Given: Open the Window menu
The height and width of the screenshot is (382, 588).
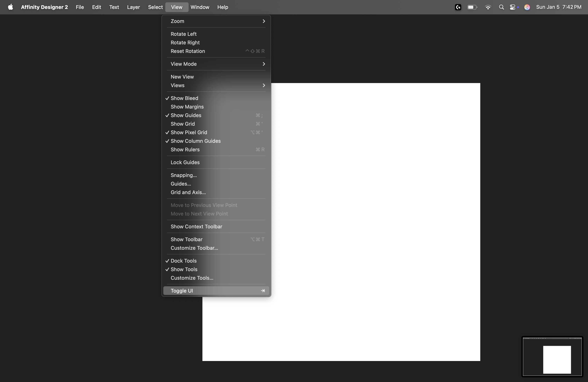Looking at the screenshot, I should [200, 7].
